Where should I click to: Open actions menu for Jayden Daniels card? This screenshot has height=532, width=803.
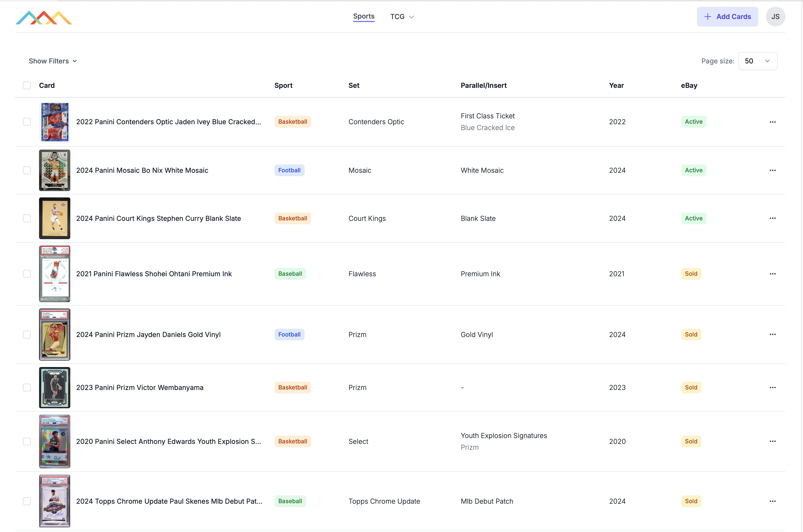tap(772, 335)
